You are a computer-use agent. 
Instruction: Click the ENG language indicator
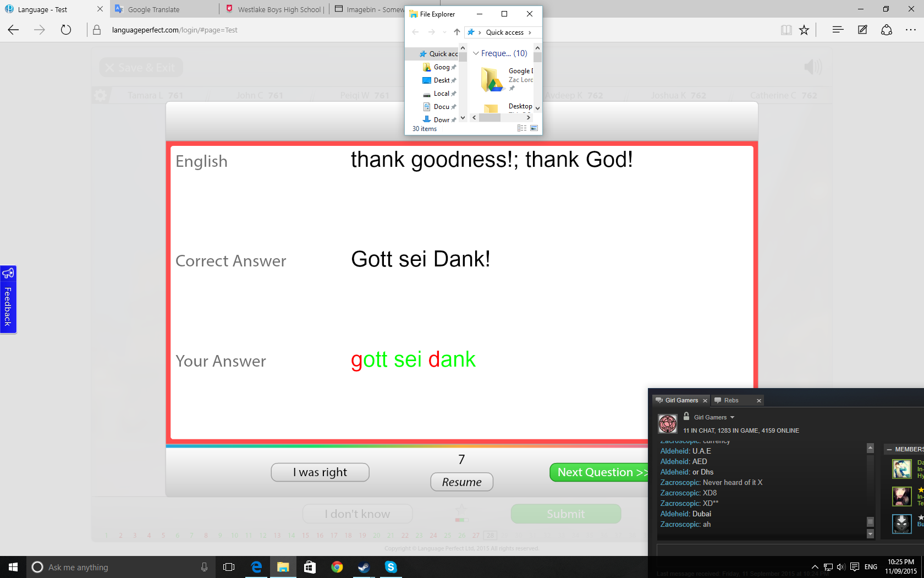pos(871,567)
